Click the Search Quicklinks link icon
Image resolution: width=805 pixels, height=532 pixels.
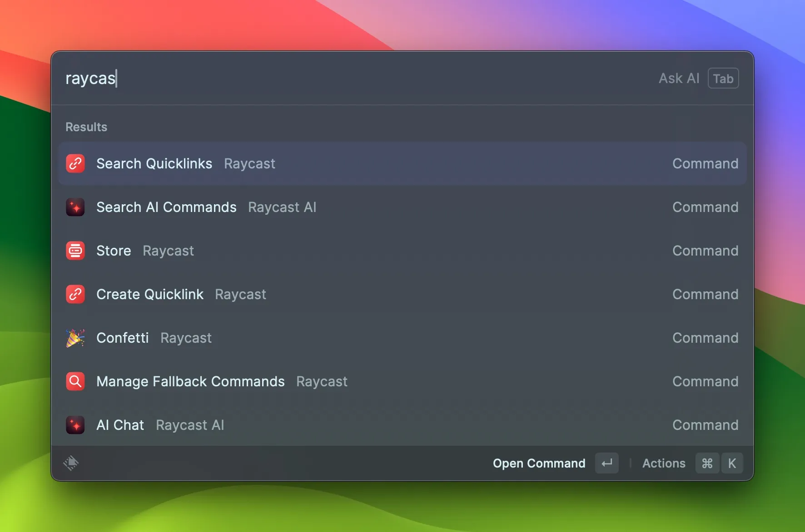75,163
